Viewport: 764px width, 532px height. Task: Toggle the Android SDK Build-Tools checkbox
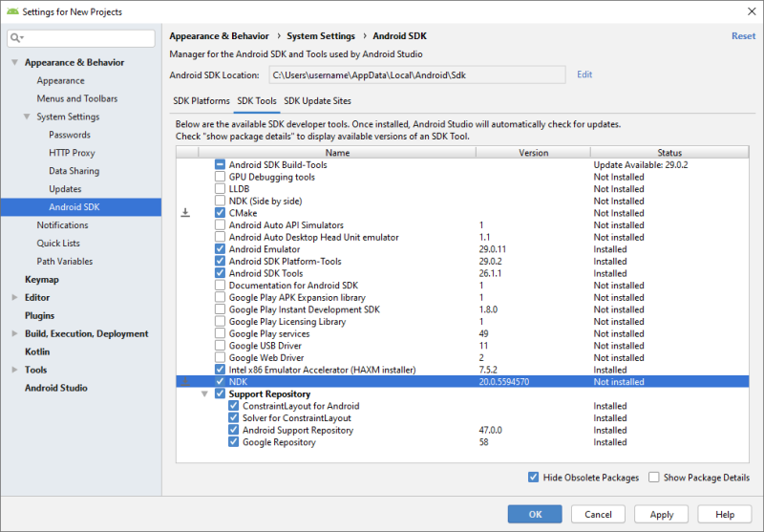221,165
